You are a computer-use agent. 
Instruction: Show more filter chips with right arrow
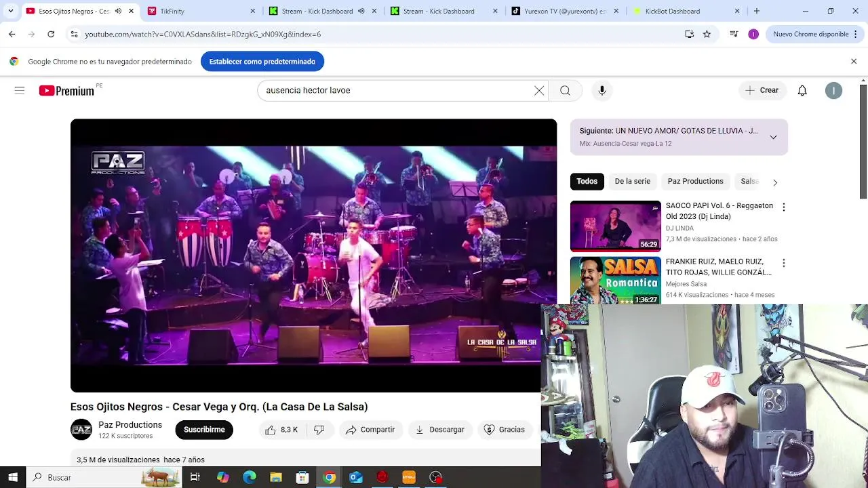coord(775,182)
